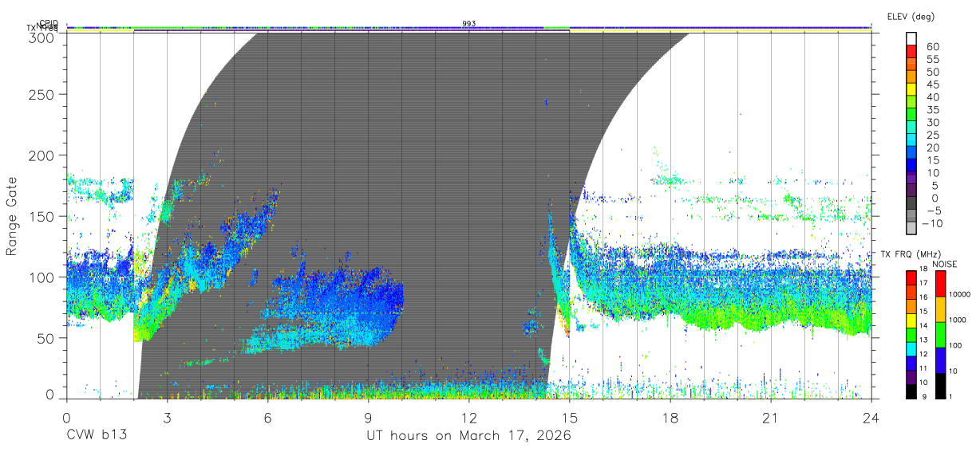
Task: Pick the red 17–18 swatch in TX FRQ bar
Action: (911, 277)
